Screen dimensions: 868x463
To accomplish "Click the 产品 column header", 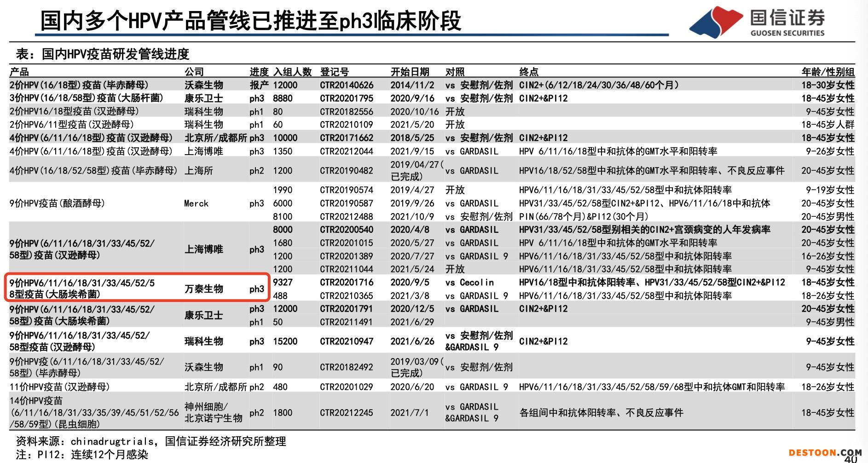I will [19, 72].
